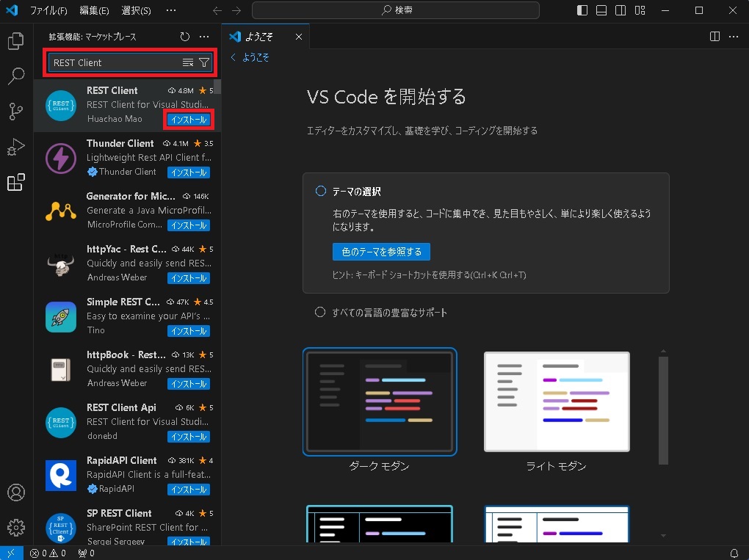Select the テーマの選択 step radio
This screenshot has width=749, height=560.
click(320, 191)
